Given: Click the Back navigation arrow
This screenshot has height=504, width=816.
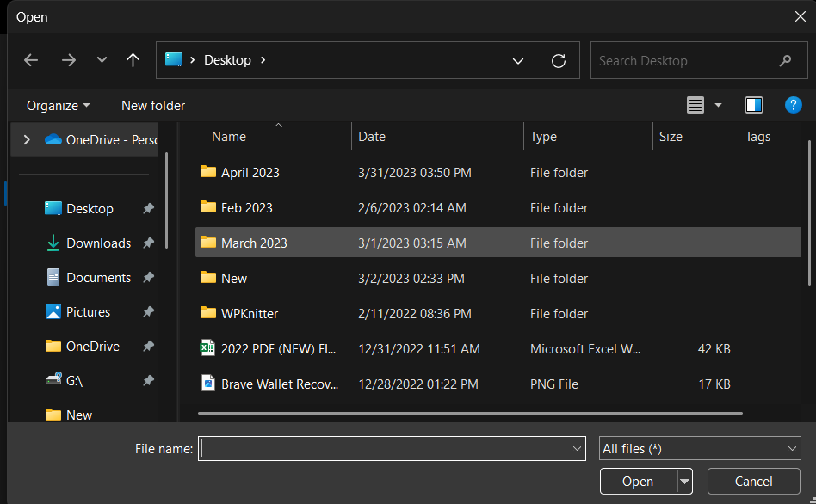Looking at the screenshot, I should [31, 60].
